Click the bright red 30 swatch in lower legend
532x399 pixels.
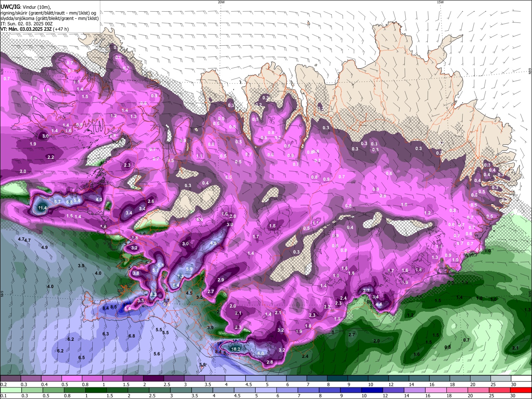pyautogui.click(x=521, y=390)
